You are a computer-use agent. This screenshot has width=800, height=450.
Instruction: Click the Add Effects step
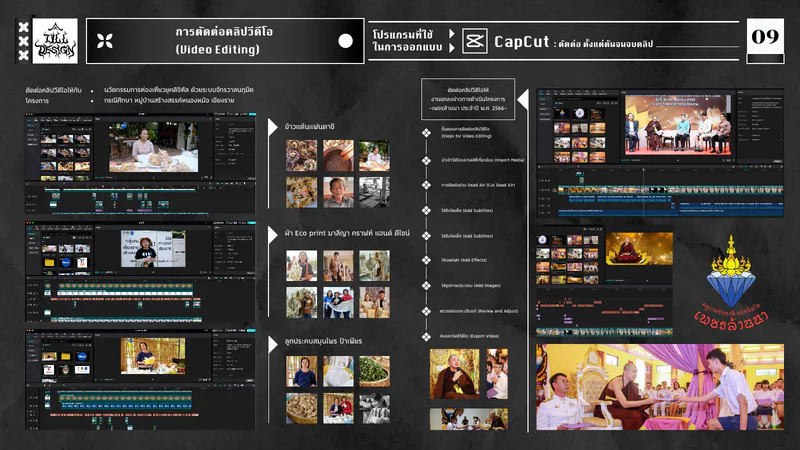point(464,260)
